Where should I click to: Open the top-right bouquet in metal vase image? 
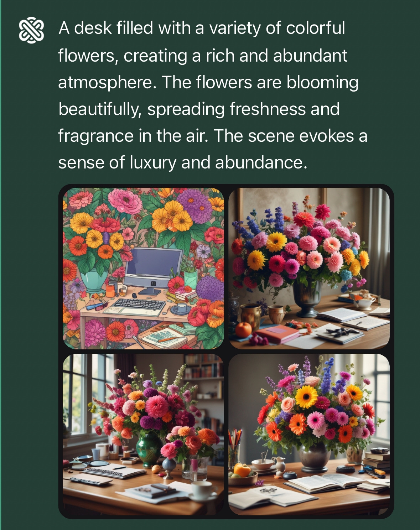pos(309,268)
